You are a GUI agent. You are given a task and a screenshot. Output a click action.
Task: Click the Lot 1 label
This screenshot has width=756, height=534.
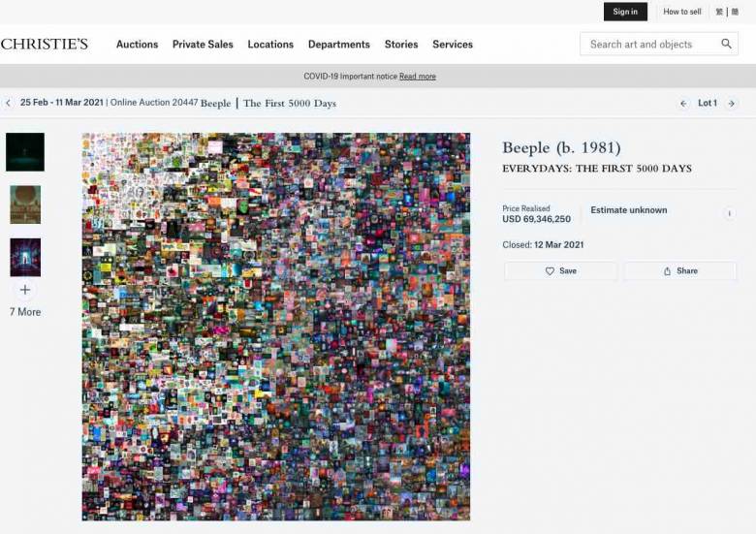click(x=708, y=103)
